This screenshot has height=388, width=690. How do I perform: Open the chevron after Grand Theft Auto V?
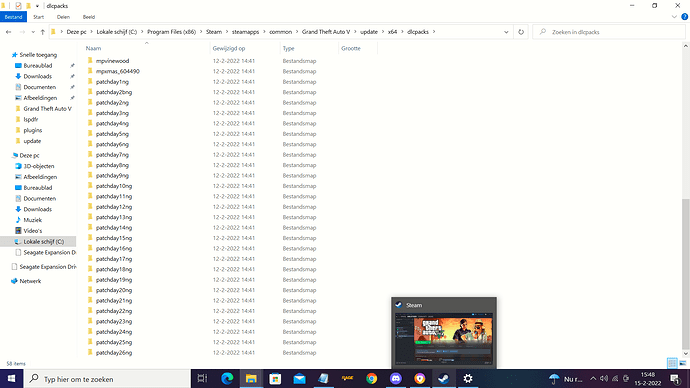(355, 32)
